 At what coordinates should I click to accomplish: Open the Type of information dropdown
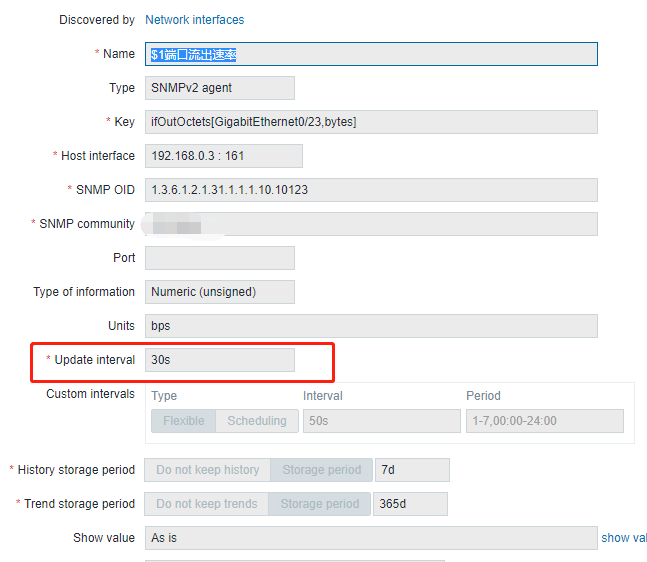[219, 292]
